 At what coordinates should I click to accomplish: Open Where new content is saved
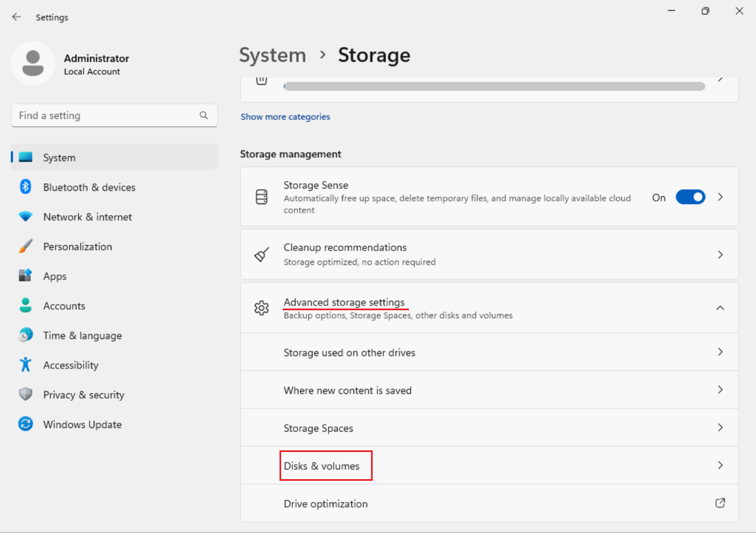[x=489, y=390]
